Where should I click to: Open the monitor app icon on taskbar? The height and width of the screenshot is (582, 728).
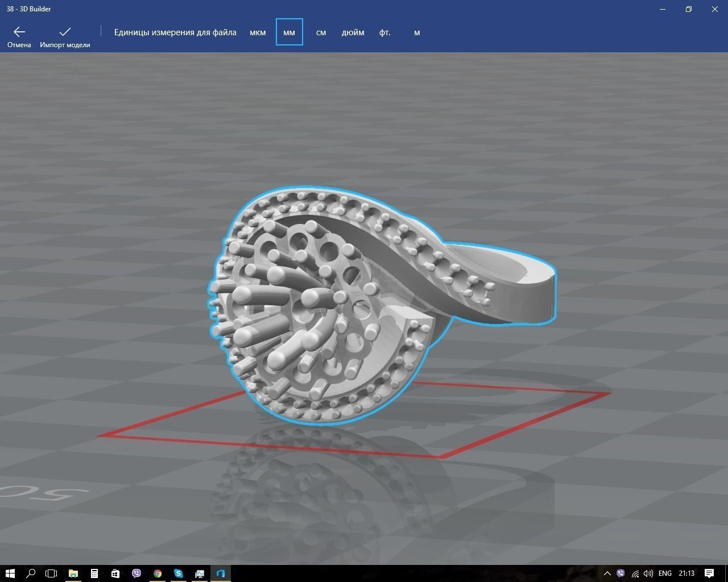pyautogui.click(x=200, y=573)
